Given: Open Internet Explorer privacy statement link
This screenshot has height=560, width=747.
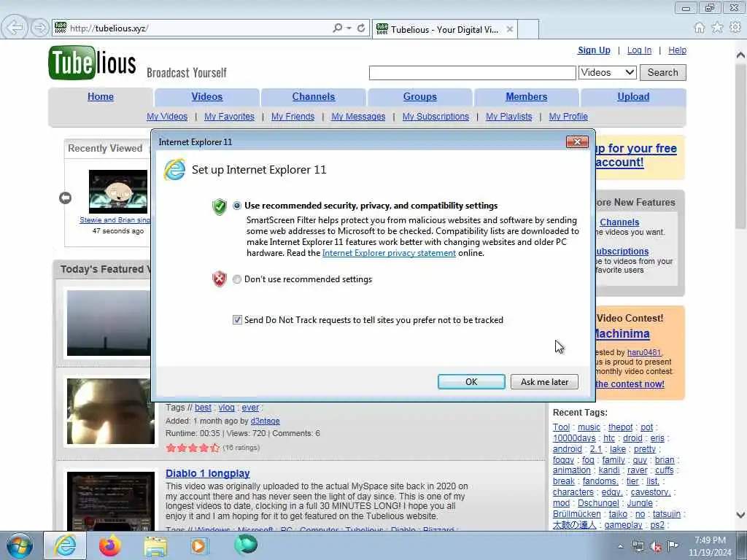Looking at the screenshot, I should tap(389, 253).
